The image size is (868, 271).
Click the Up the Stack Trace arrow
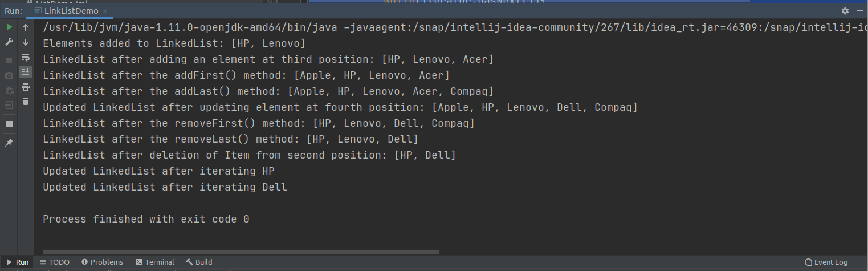(x=26, y=27)
